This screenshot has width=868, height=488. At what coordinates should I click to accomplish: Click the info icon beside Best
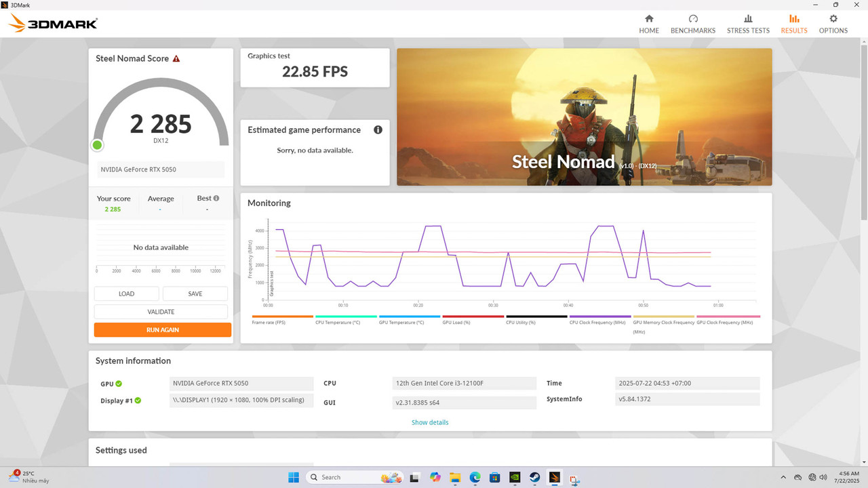216,199
